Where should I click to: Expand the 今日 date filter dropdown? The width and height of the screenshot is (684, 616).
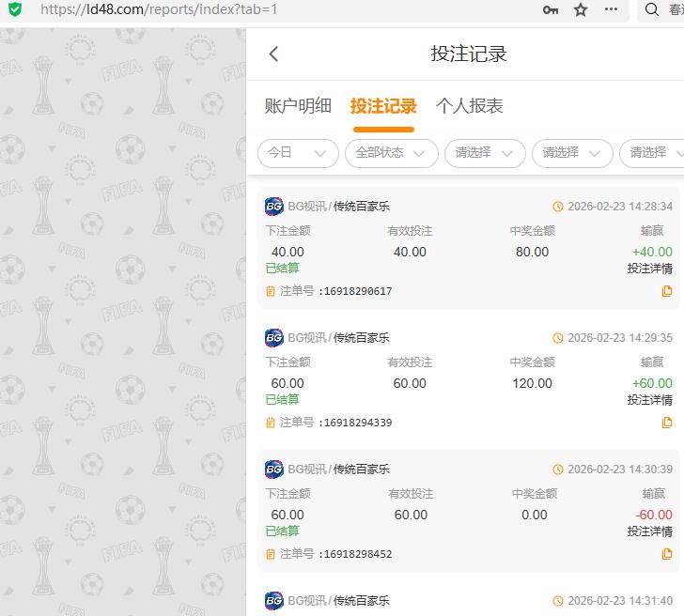[x=298, y=153]
